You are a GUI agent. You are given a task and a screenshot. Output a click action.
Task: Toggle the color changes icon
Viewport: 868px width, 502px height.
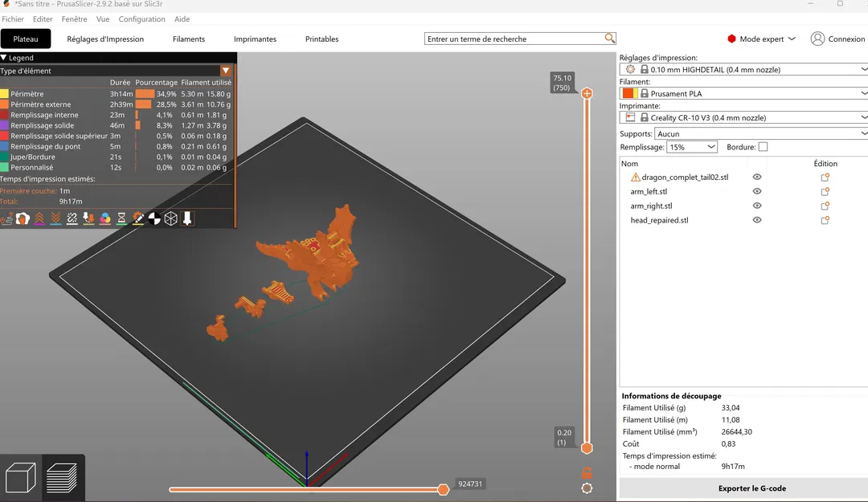point(105,218)
